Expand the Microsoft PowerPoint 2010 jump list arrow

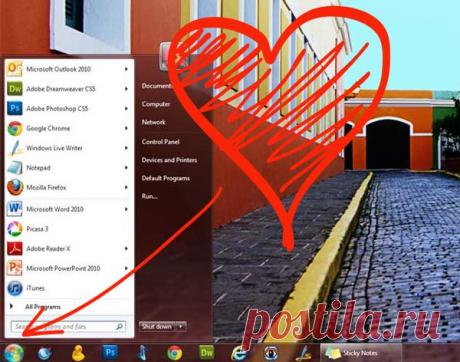[126, 268]
